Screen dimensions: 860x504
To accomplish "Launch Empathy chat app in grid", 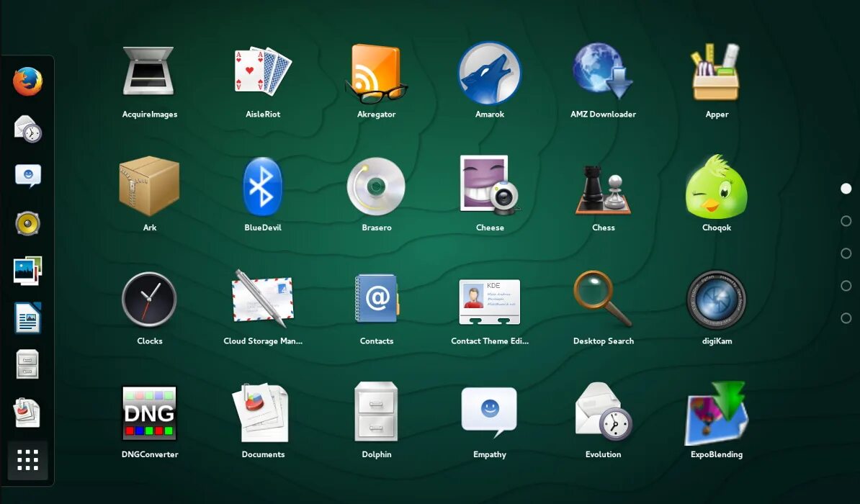I will click(489, 411).
